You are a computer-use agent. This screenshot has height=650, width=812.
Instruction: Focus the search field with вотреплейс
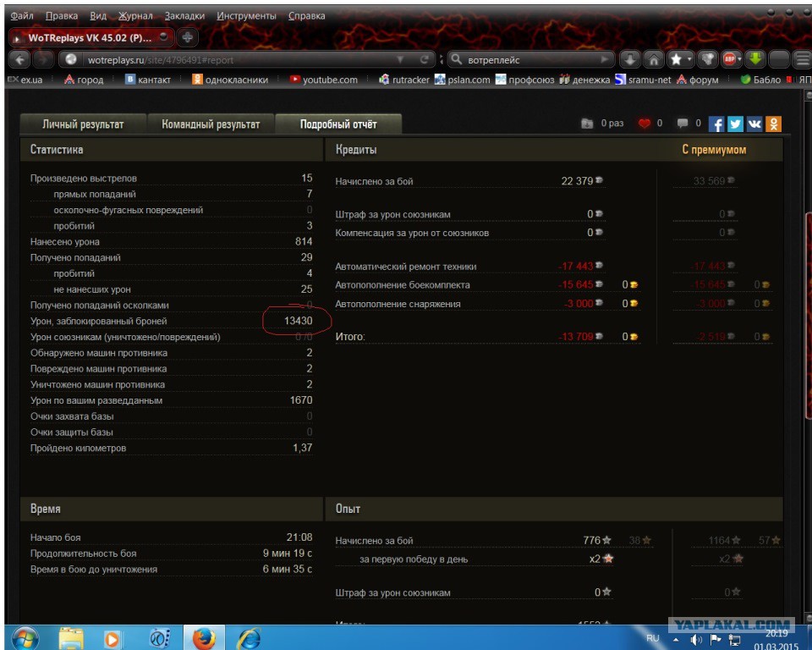pyautogui.click(x=531, y=59)
